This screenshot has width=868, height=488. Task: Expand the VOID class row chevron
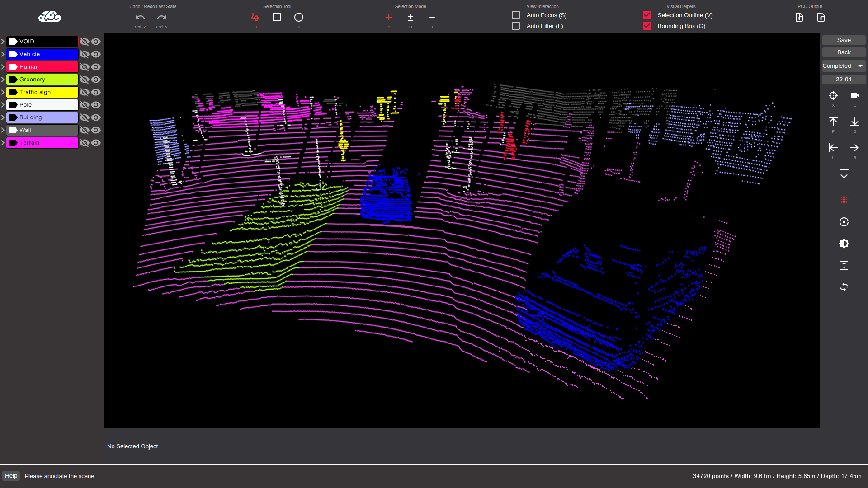[3, 42]
